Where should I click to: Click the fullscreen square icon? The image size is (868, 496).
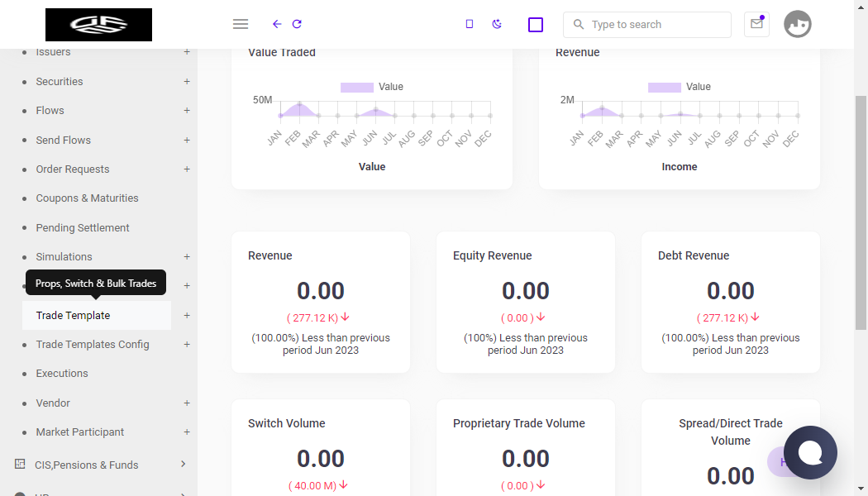coord(536,25)
